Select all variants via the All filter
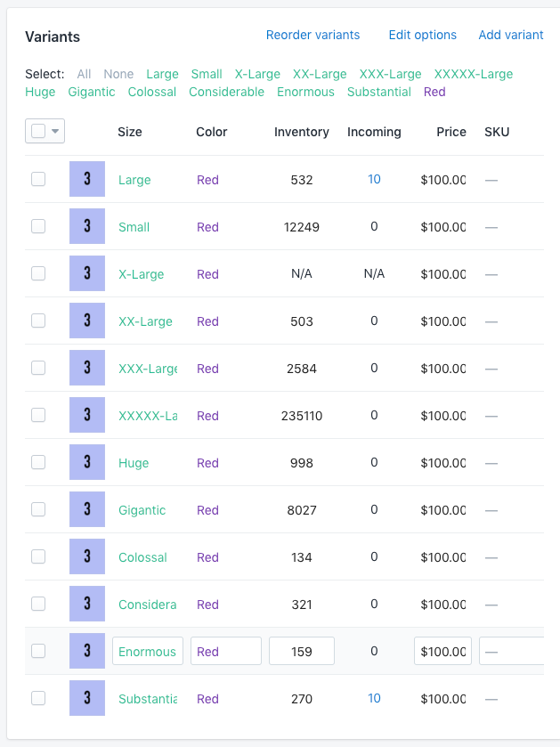560x747 pixels. pos(84,74)
